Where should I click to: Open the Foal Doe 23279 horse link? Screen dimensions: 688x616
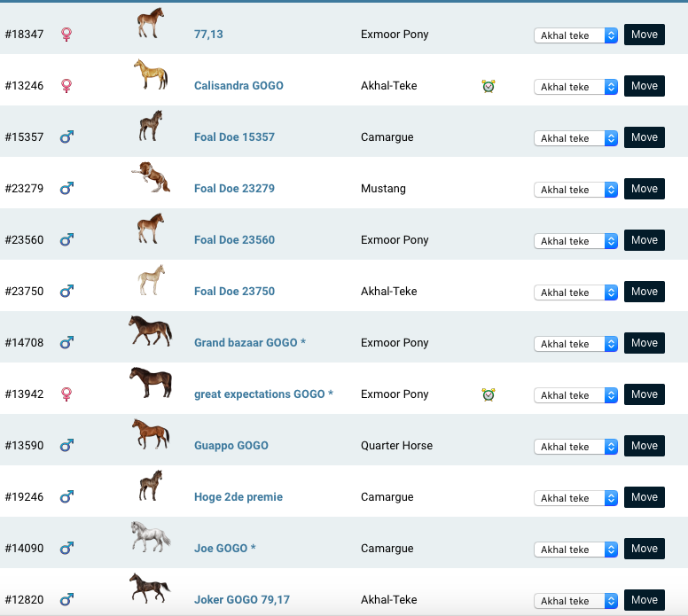pyautogui.click(x=234, y=189)
